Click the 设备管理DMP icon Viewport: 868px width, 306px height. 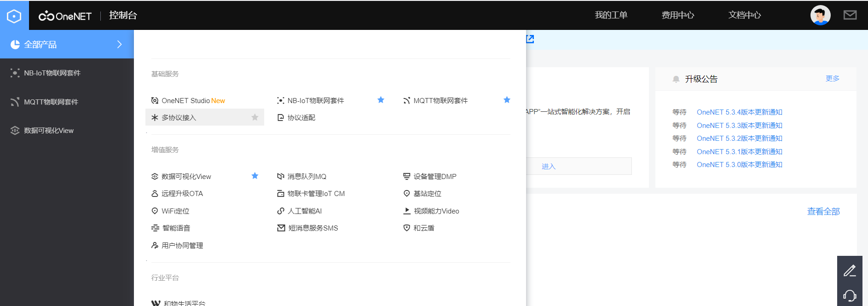[407, 176]
